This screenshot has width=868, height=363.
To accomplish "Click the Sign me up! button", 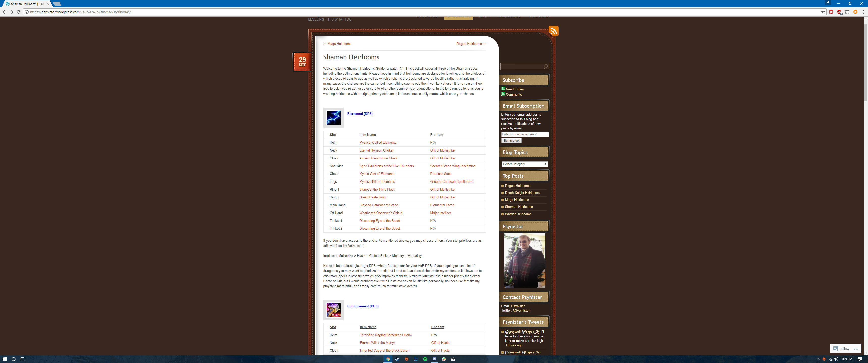I will click(511, 141).
